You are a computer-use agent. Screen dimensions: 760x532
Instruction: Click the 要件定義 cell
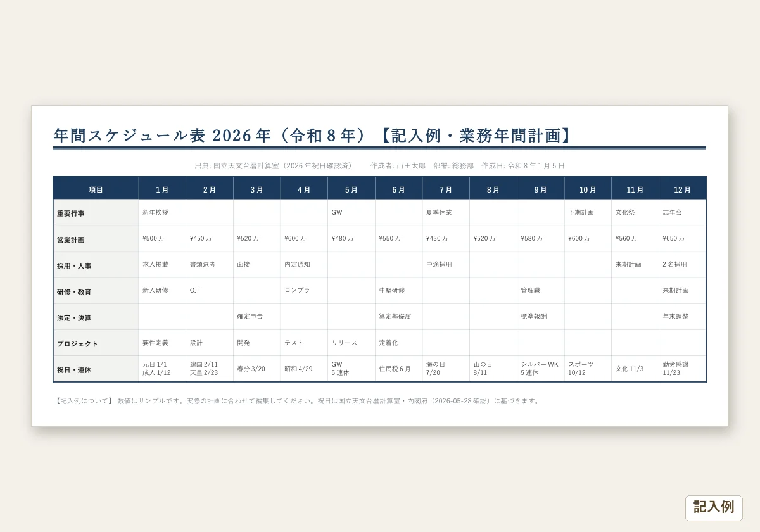click(x=162, y=343)
